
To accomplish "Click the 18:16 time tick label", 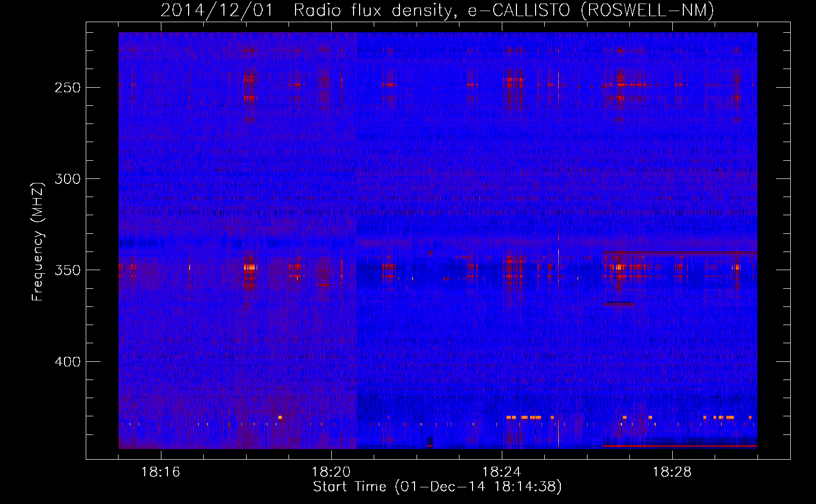I will [161, 472].
